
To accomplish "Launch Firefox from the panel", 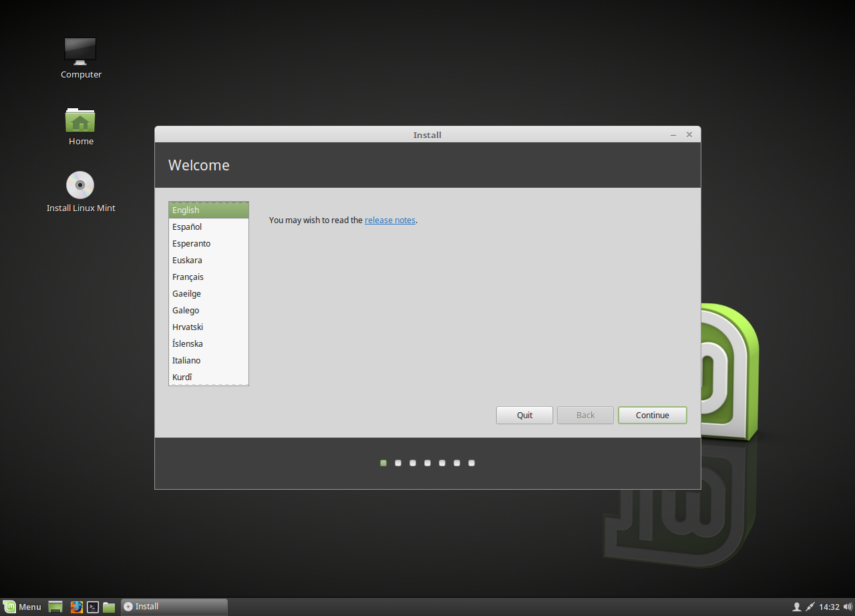I will click(77, 607).
